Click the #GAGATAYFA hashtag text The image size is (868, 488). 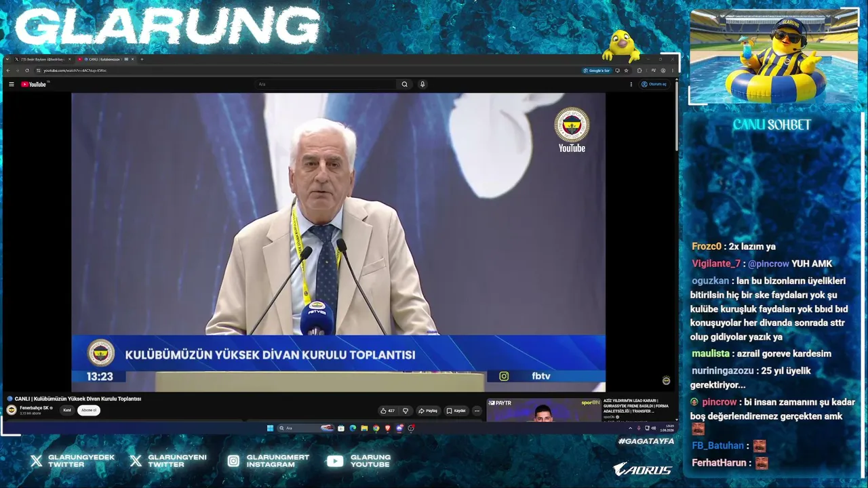point(646,441)
